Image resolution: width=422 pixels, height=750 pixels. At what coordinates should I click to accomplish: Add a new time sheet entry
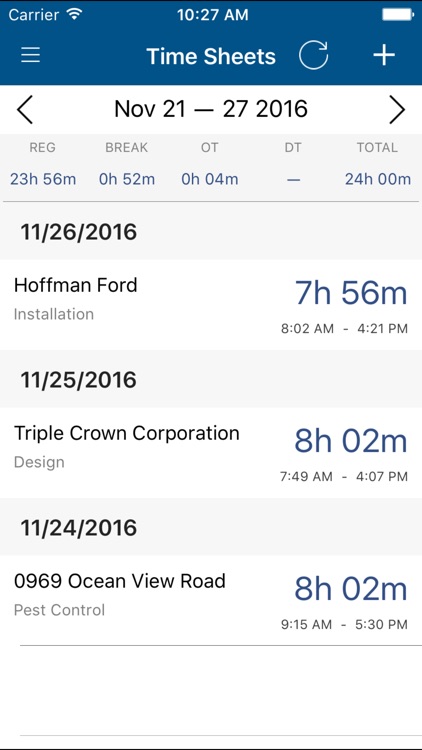click(384, 55)
